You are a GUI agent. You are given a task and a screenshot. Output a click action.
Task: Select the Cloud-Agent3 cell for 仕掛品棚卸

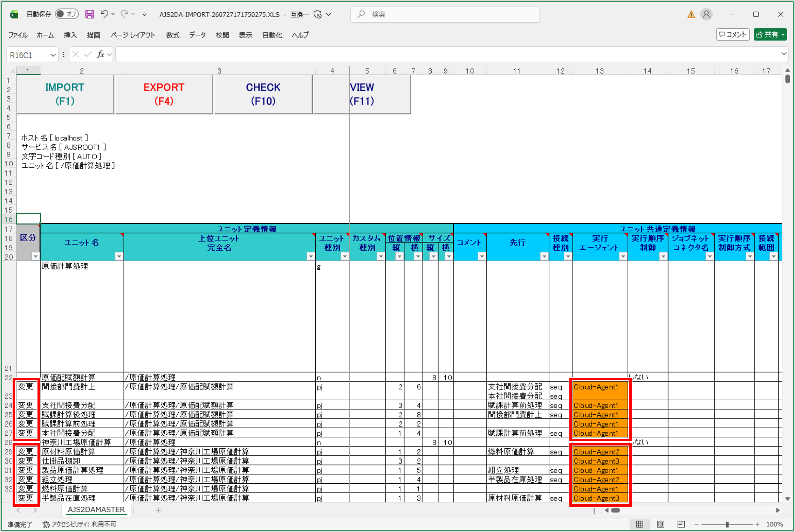pyautogui.click(x=600, y=461)
